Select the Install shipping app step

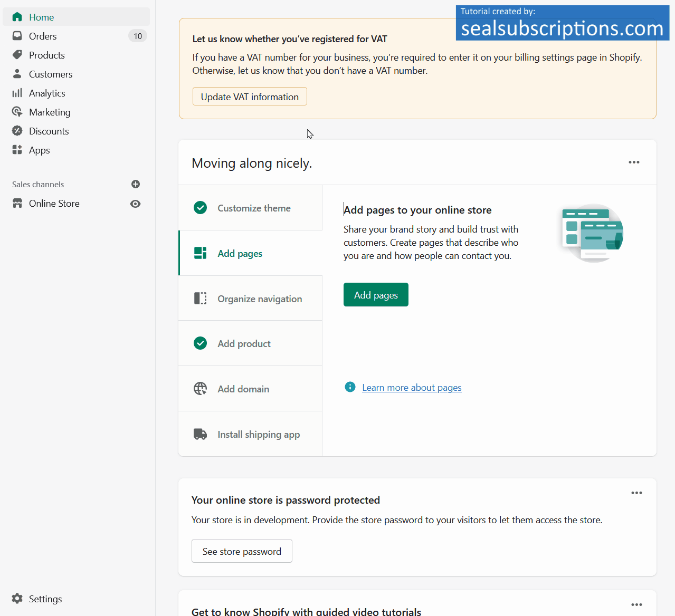251,434
